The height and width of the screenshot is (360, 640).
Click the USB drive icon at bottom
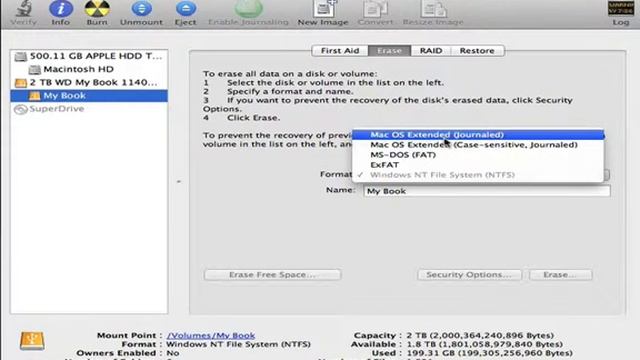pos(32,340)
